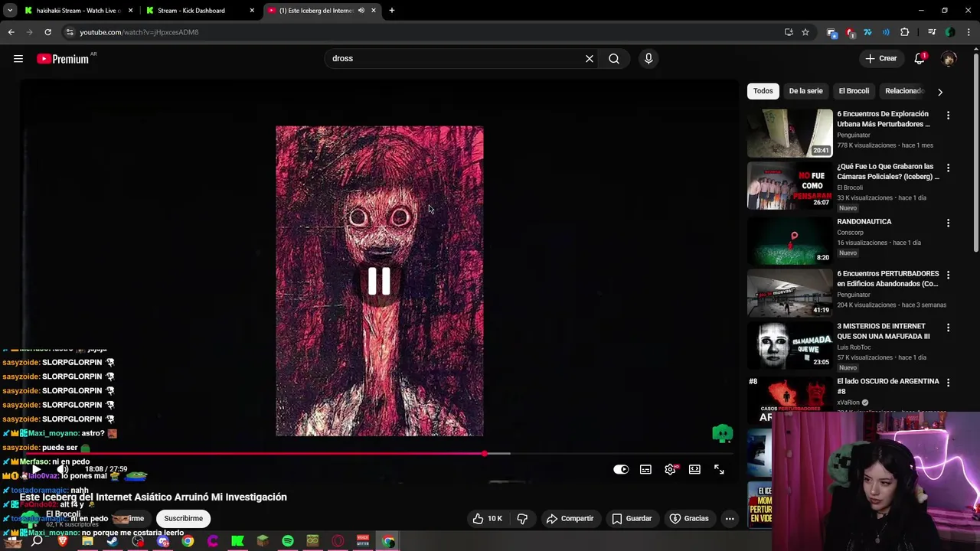This screenshot has height=551, width=980.
Task: Reload the page
Action: coord(47,32)
